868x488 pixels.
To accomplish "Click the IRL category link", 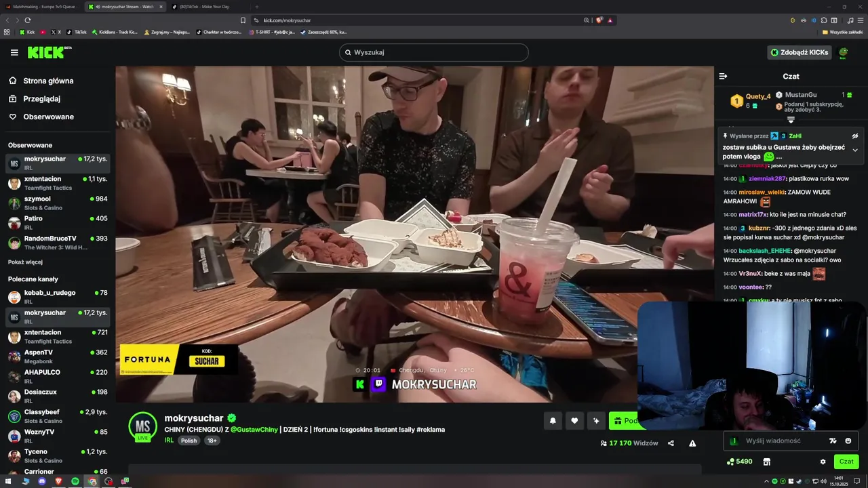I will click(169, 441).
